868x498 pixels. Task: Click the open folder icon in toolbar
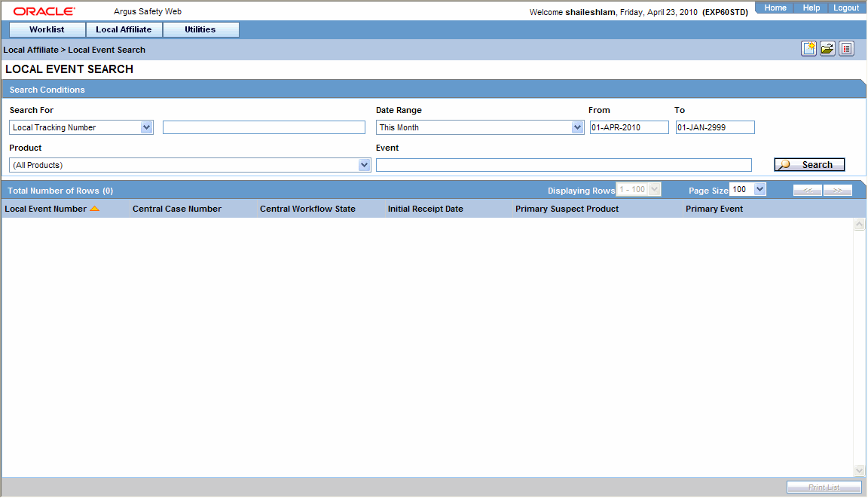pyautogui.click(x=827, y=47)
